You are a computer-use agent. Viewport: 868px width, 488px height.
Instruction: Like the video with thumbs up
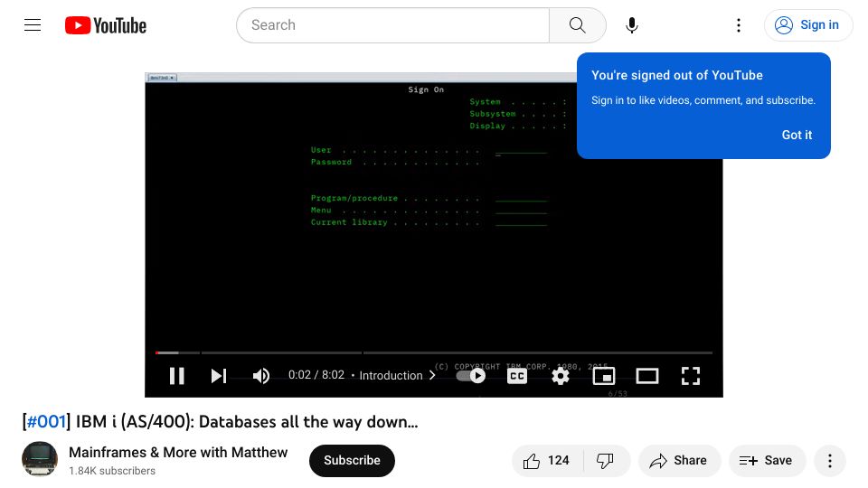click(x=547, y=460)
